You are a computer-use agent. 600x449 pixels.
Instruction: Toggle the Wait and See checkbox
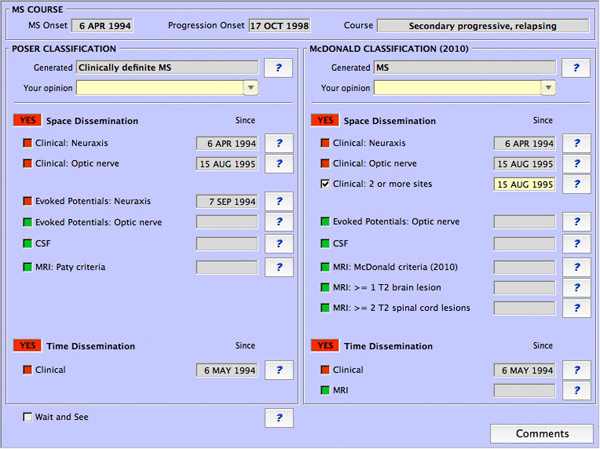[27, 417]
